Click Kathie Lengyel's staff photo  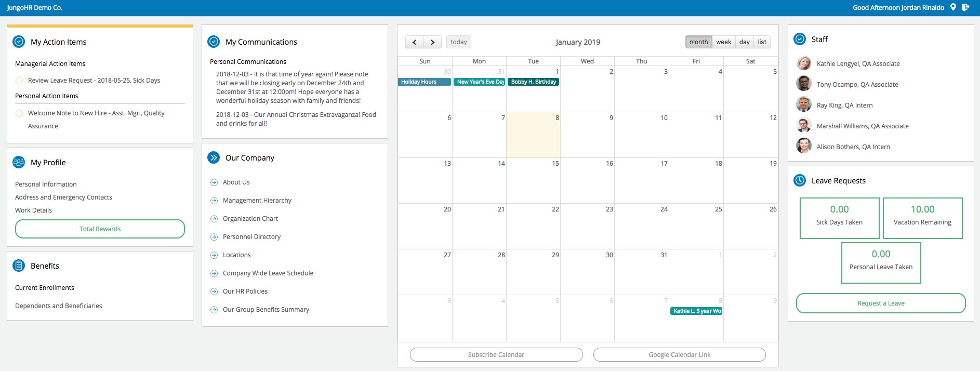[804, 63]
